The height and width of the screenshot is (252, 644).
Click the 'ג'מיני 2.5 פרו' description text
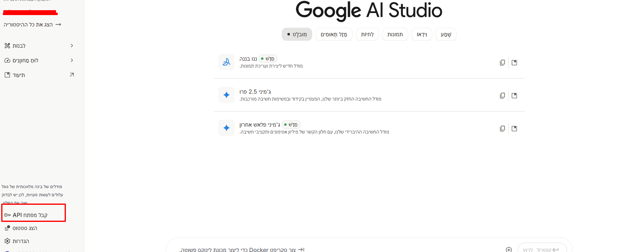(x=310, y=99)
